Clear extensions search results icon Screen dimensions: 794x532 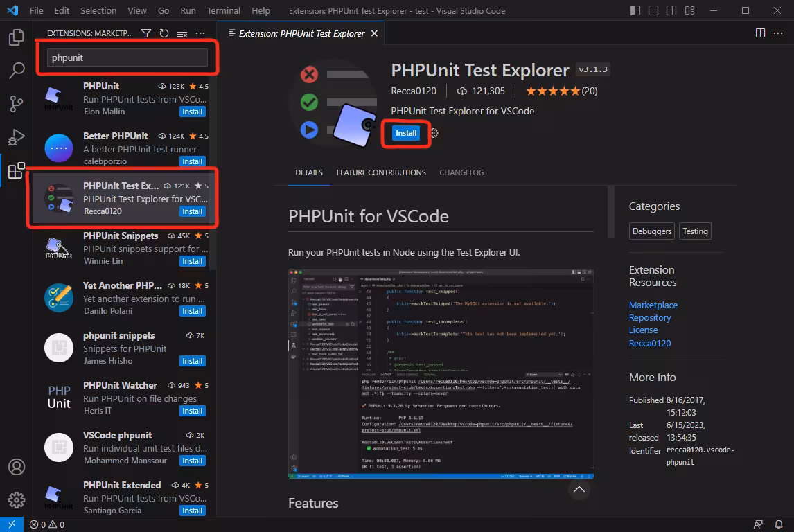182,33
